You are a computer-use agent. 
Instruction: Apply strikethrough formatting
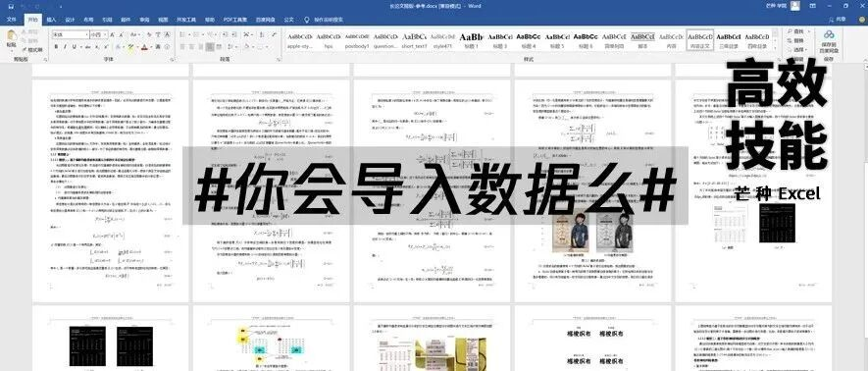point(88,47)
